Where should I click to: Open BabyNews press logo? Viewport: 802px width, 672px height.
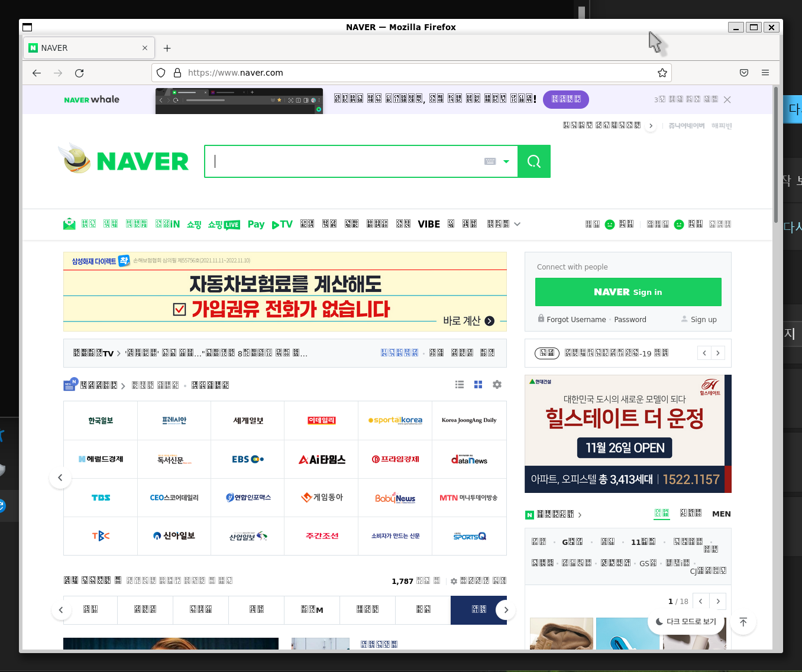point(395,498)
